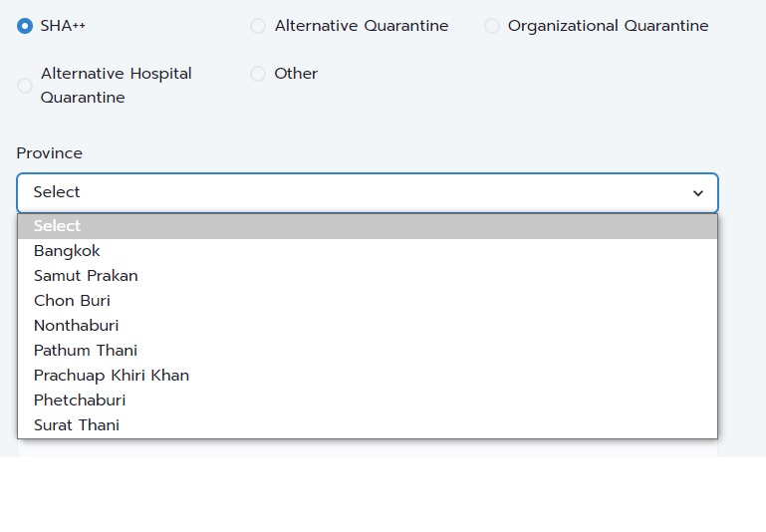This screenshot has height=532, width=766.
Task: Click the partially hidden field below the list
Action: coord(368,448)
